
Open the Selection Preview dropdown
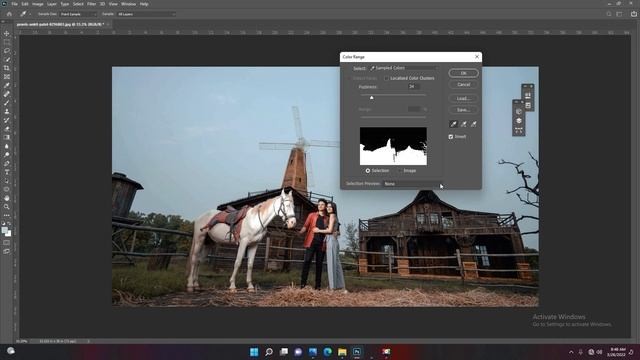coord(413,184)
